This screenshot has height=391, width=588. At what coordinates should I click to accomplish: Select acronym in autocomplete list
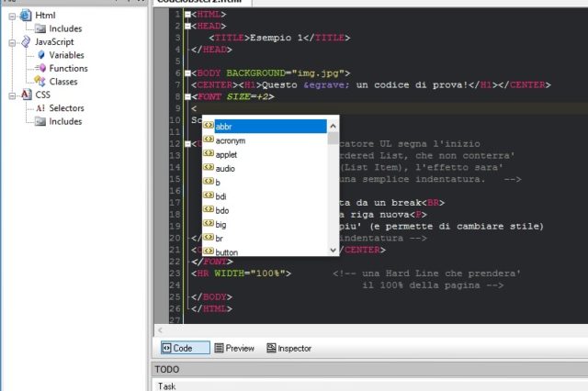click(x=231, y=140)
